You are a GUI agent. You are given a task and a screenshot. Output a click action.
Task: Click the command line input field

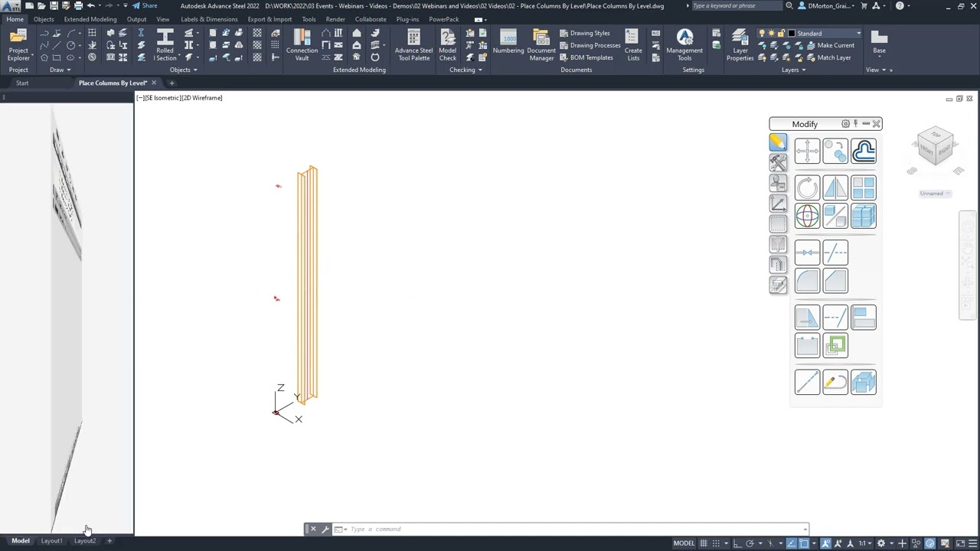(574, 529)
